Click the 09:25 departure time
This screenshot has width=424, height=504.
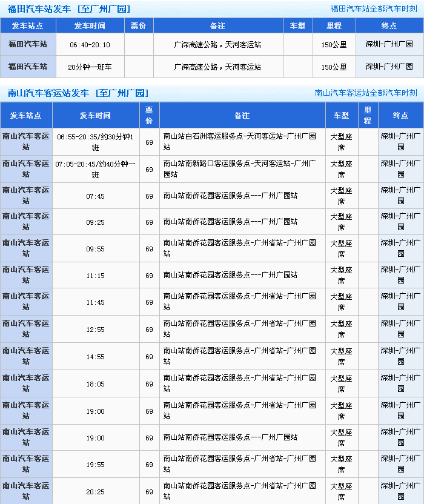(x=96, y=222)
